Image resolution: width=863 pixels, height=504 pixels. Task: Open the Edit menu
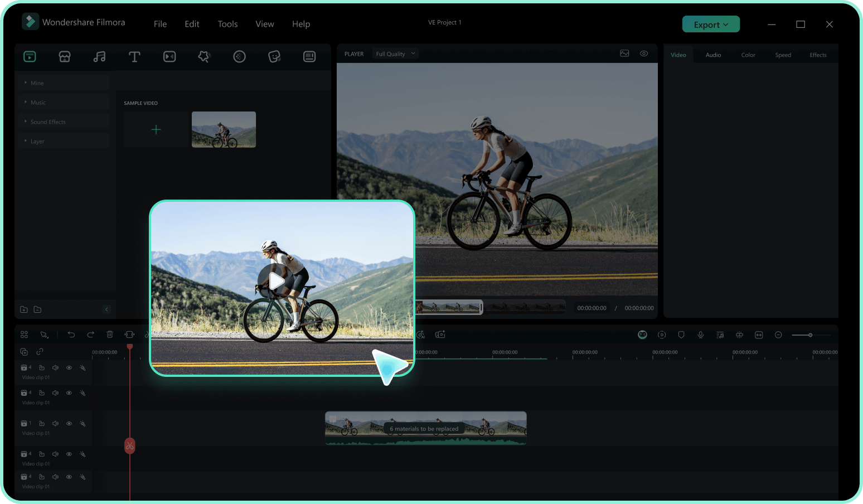[192, 24]
